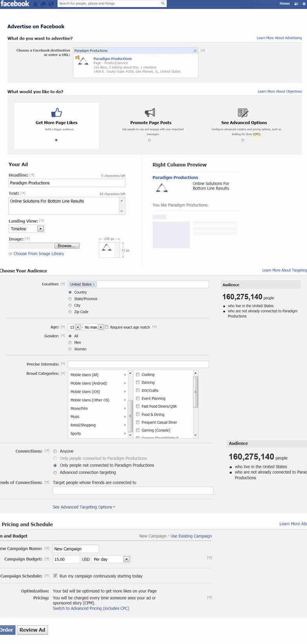307x644 pixels.
Task: Select Mobile Users (Android) category
Action: point(88,383)
